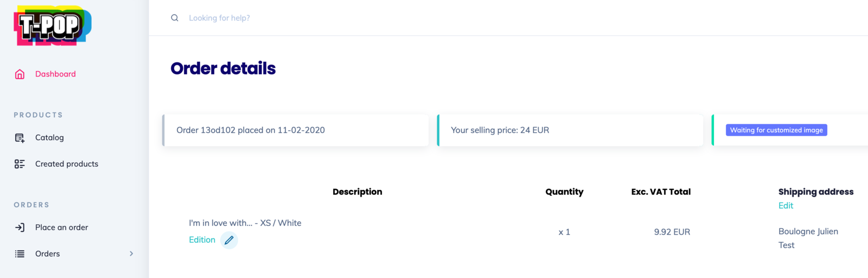Open the Orders menu label
The width and height of the screenshot is (868, 278).
[x=48, y=254]
